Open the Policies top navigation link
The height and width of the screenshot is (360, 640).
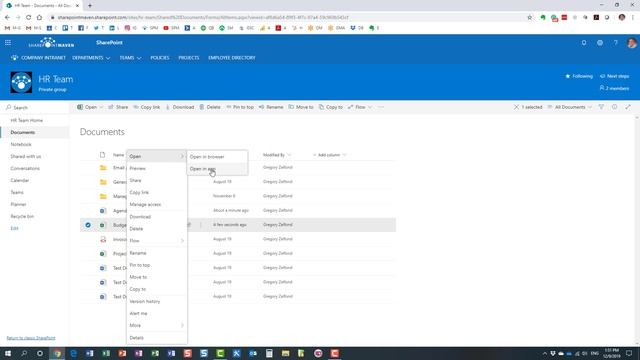pyautogui.click(x=160, y=58)
